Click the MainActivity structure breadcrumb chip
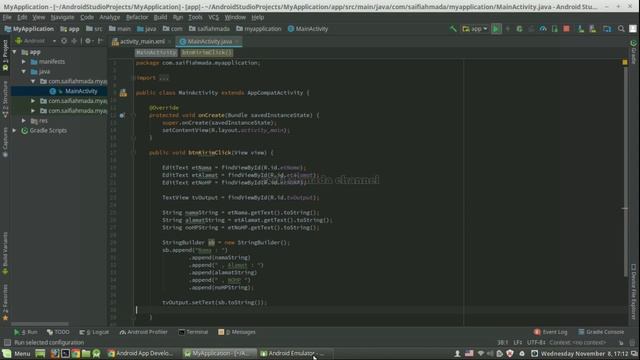Screen dimensions: 640x360 pos(156,53)
